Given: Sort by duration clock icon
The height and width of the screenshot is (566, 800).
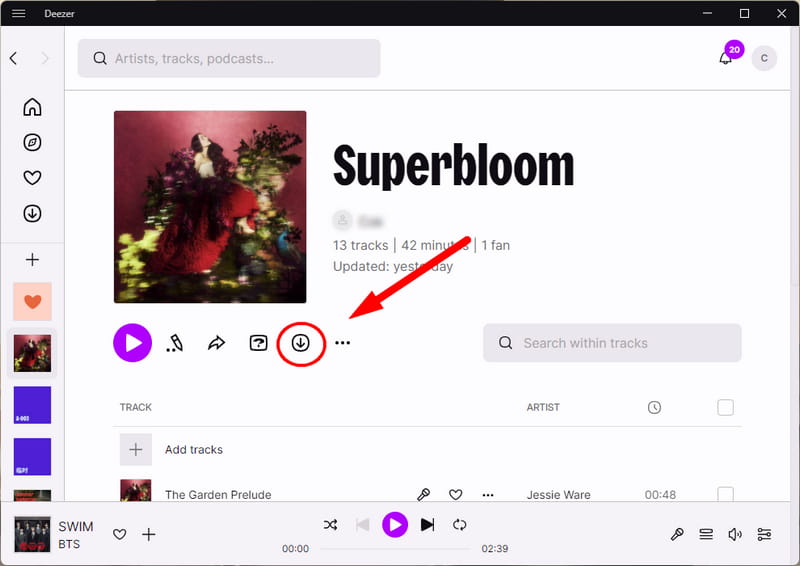Looking at the screenshot, I should 654,407.
